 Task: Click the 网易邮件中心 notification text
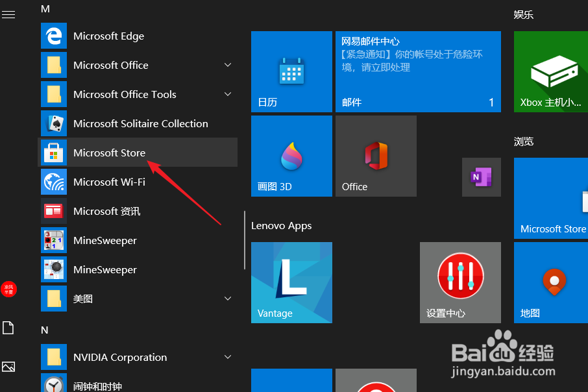point(371,42)
